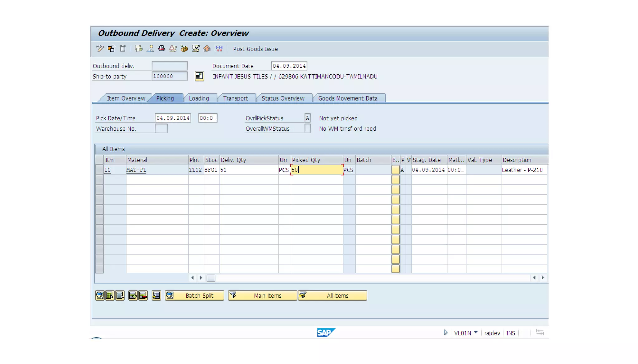
Task: Open VL01N transaction dropdown in status bar
Action: [x=476, y=333]
